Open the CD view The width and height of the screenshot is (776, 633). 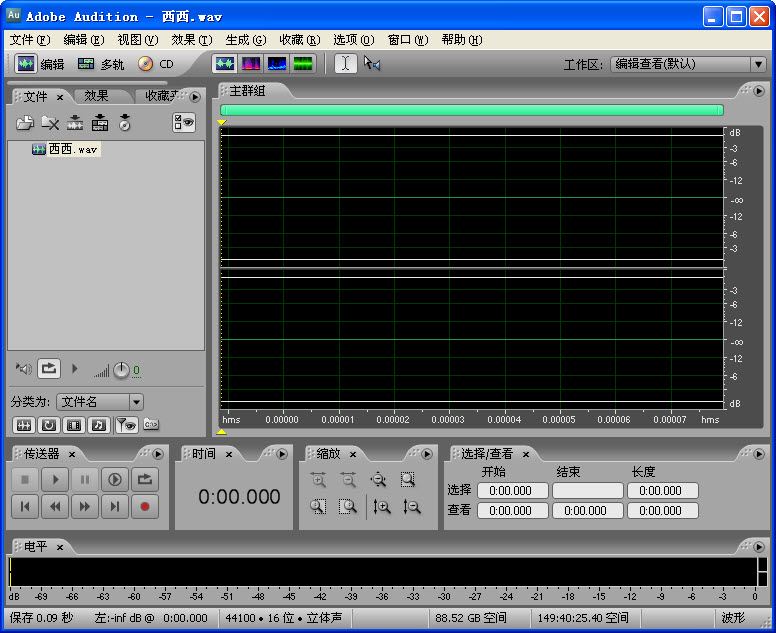[x=155, y=64]
